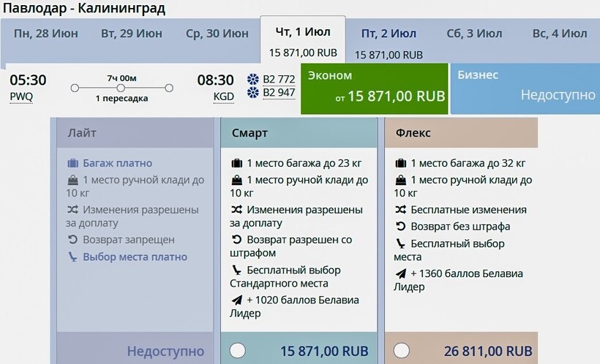The image size is (600, 364).
Task: Click the 15 871,00 RUB Смарт price
Action: click(x=324, y=351)
